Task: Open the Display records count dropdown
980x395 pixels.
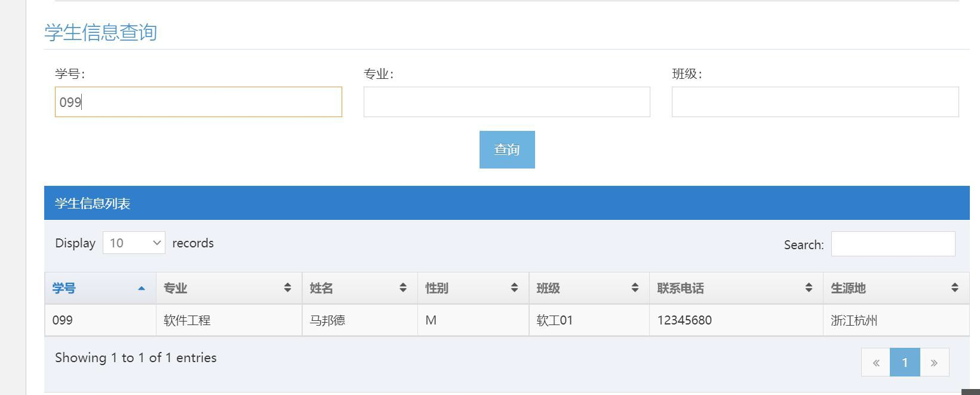Action: click(x=134, y=243)
